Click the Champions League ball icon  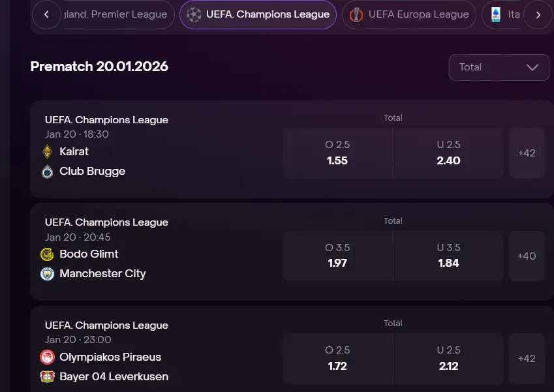194,14
